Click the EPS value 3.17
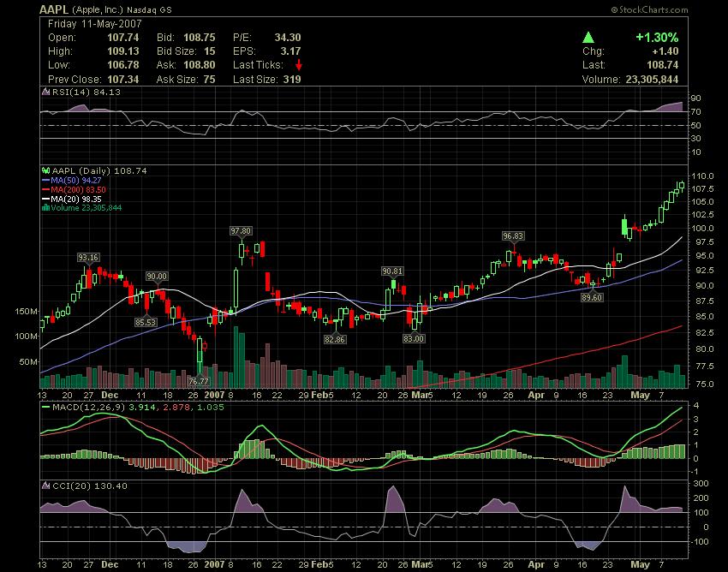This screenshot has height=572, width=728. point(290,51)
